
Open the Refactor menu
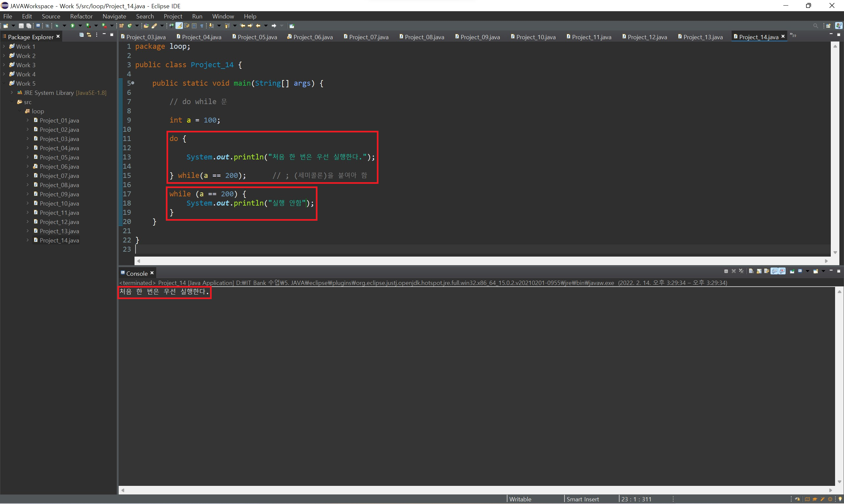[81, 16]
